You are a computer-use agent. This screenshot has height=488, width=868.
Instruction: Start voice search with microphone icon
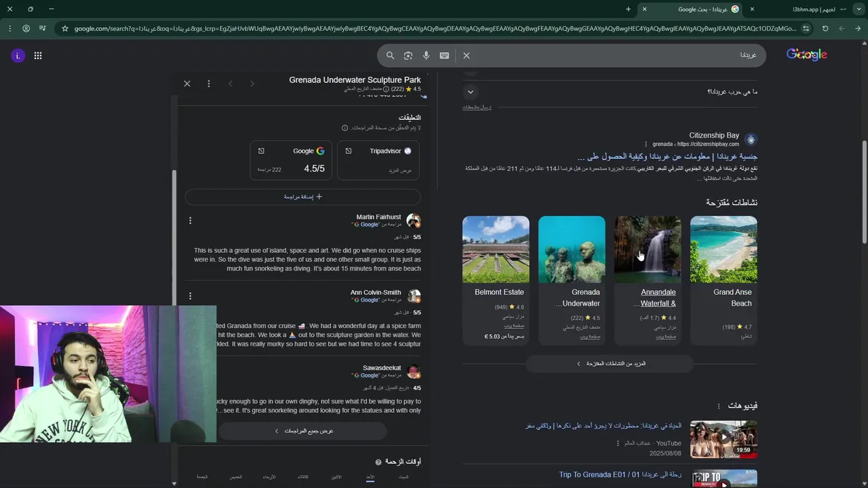pyautogui.click(x=426, y=56)
